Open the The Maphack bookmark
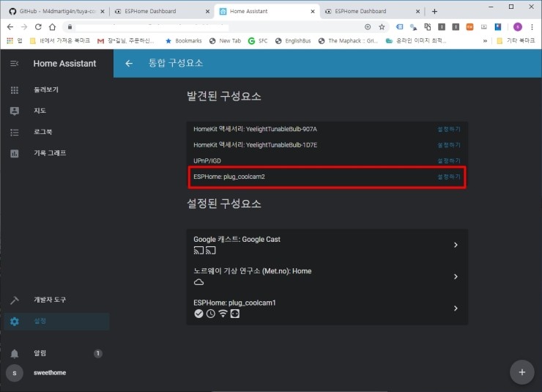 (x=349, y=41)
